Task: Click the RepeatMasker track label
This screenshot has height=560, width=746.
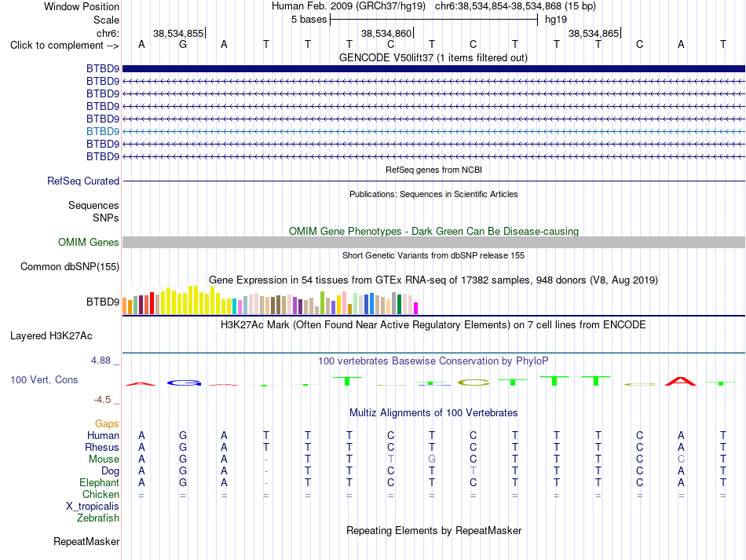Action: click(x=86, y=541)
